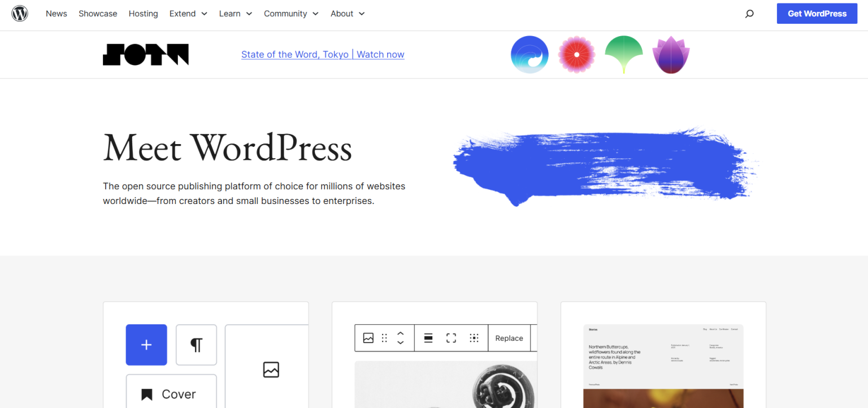Select the purple tulip icon

coord(671,54)
